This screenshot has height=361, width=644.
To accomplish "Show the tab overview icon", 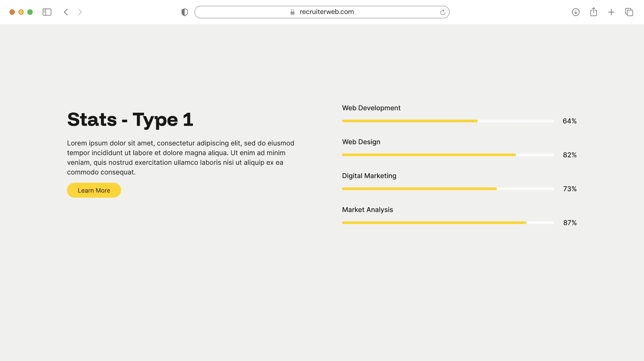I will tap(629, 12).
